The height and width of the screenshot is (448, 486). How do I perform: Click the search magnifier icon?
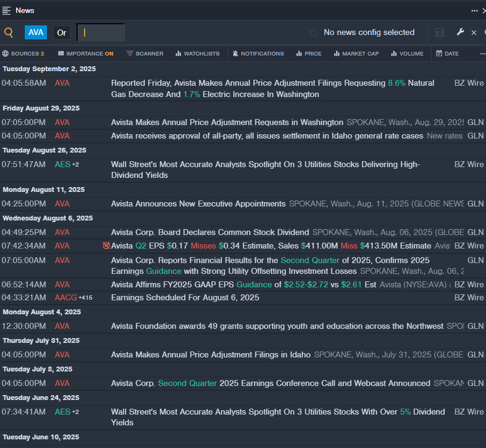(9, 32)
